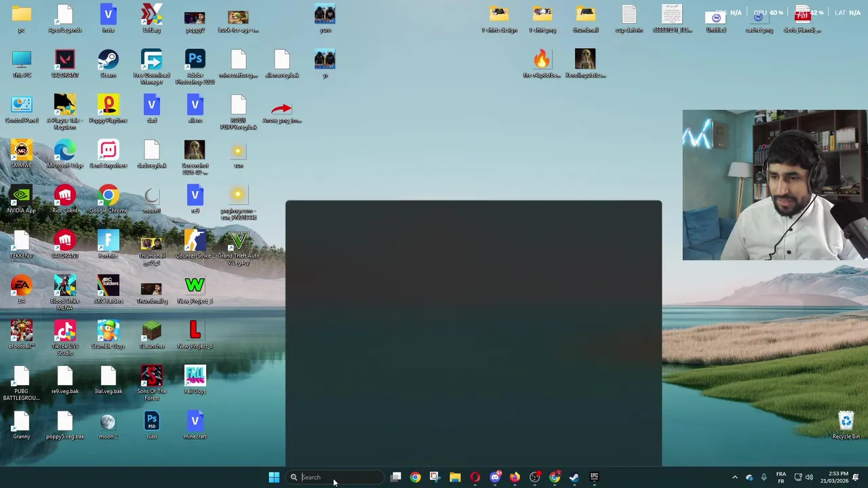The height and width of the screenshot is (488, 868).
Task: Select the Sons Of The Forest shortcut
Action: (151, 383)
